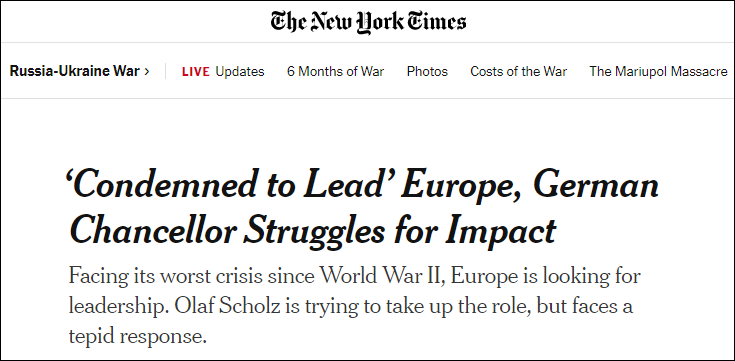Click 'World War II' in the summary

(376, 277)
